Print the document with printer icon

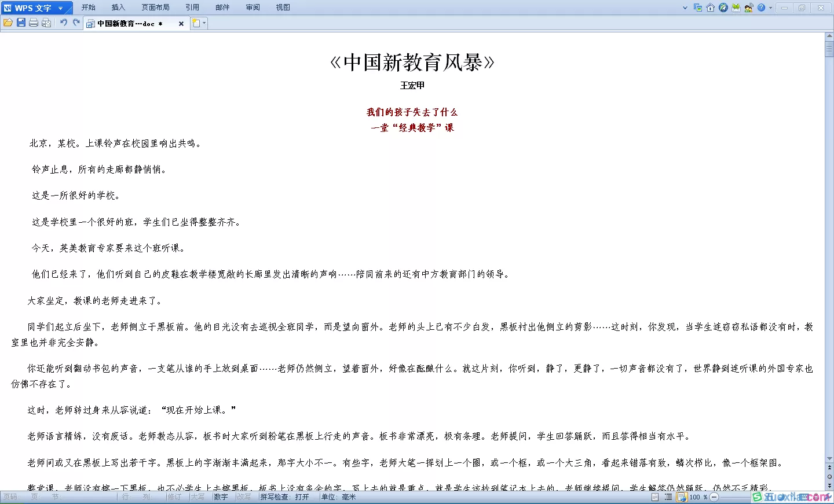tap(34, 23)
